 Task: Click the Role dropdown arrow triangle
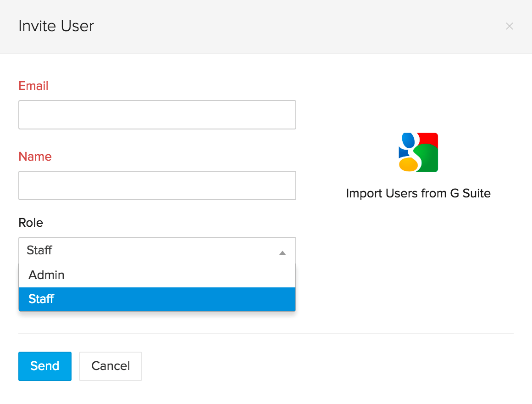283,253
